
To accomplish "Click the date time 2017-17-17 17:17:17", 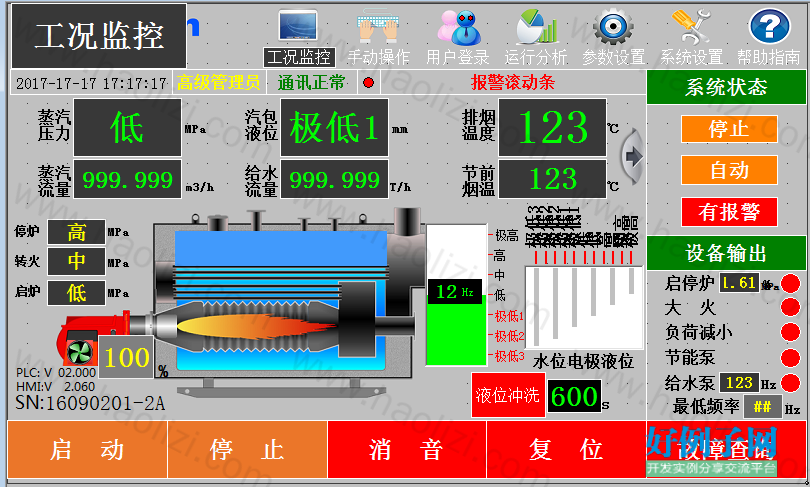I will tap(91, 83).
